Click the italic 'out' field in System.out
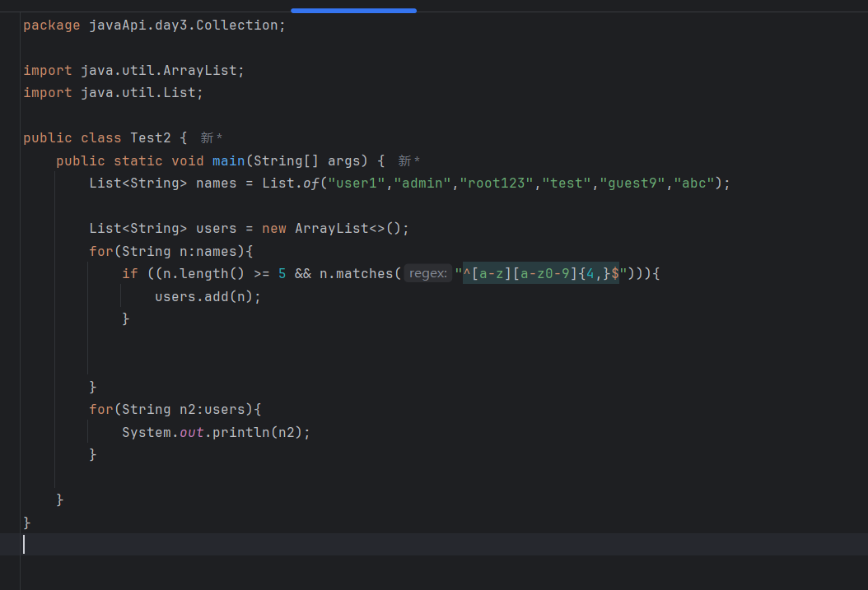The width and height of the screenshot is (868, 590). (x=191, y=432)
